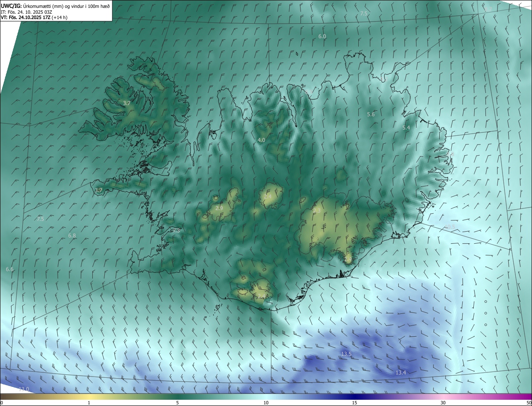Select the 6.8 value label over the sea
Image resolution: width=532 pixels, height=406 pixels.
[x=72, y=236]
